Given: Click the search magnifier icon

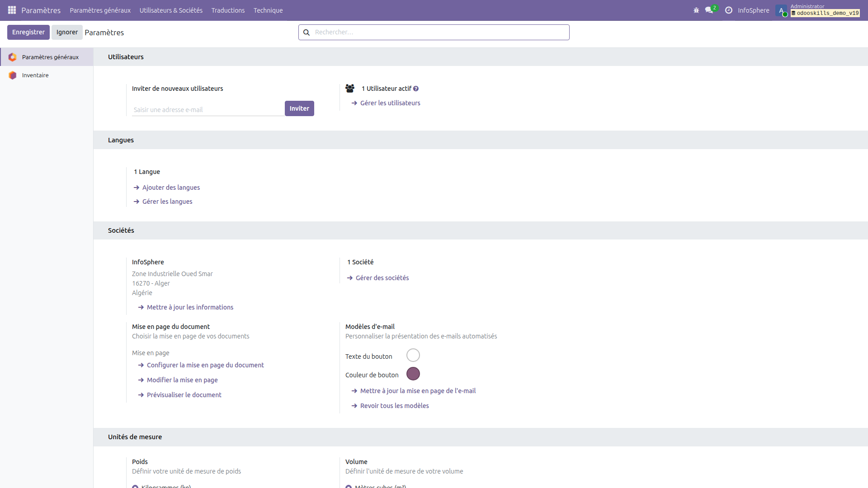Looking at the screenshot, I should tap(307, 32).
